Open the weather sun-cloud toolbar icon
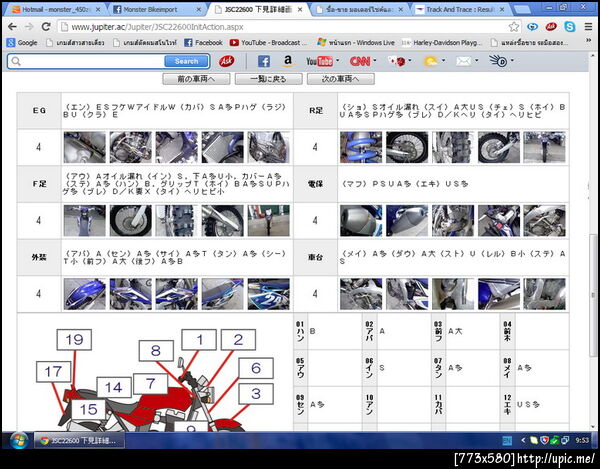Screen dimensions: 600x469 pyautogui.click(x=430, y=61)
